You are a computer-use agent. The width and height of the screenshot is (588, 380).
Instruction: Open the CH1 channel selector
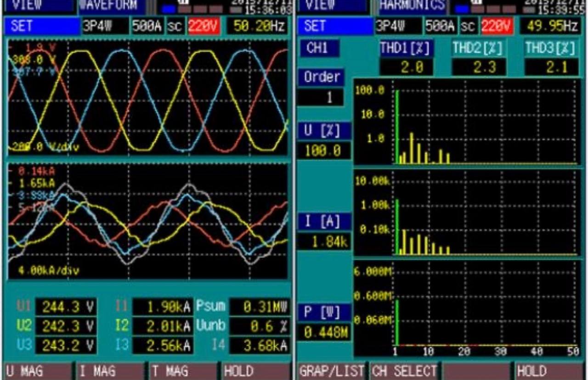(320, 48)
